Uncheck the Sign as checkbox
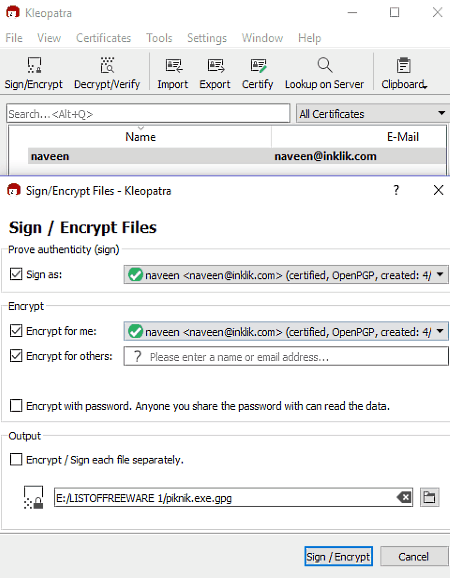The height and width of the screenshot is (578, 450). coord(16,274)
